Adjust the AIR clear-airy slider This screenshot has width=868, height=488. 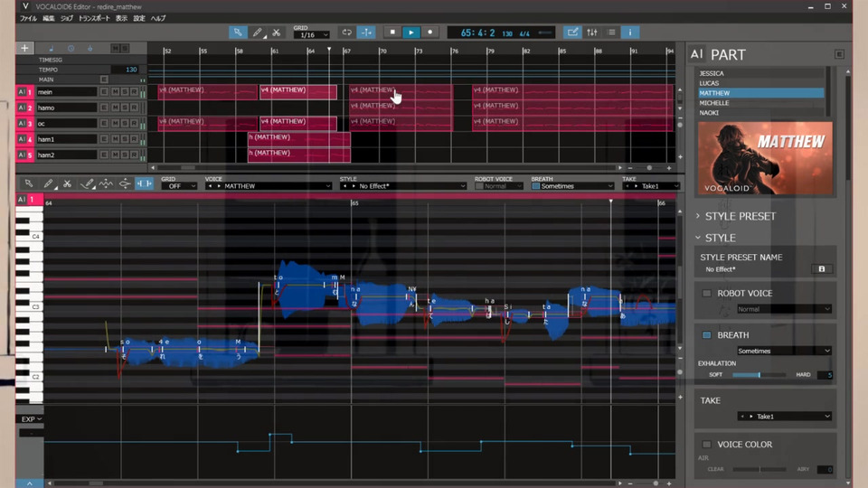coord(759,469)
